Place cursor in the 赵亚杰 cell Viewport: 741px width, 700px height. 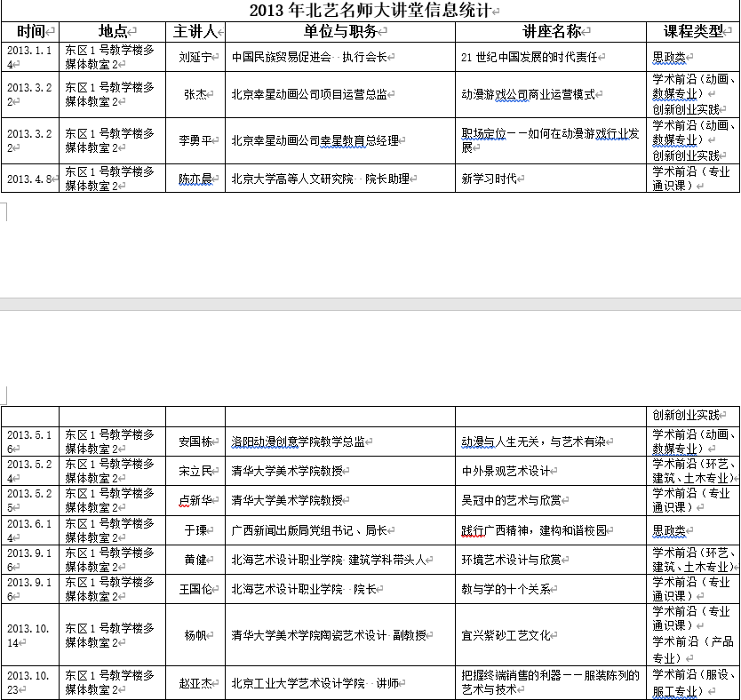(x=195, y=683)
